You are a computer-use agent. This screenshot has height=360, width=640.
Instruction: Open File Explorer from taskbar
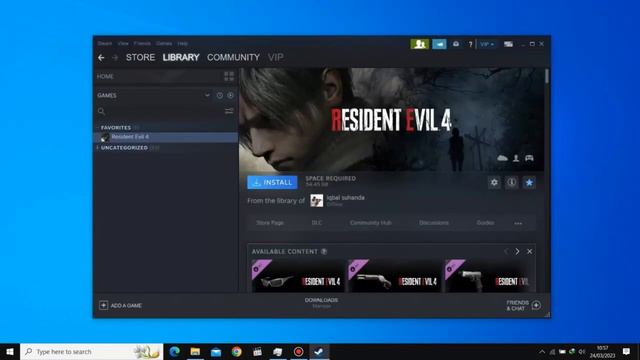click(195, 351)
